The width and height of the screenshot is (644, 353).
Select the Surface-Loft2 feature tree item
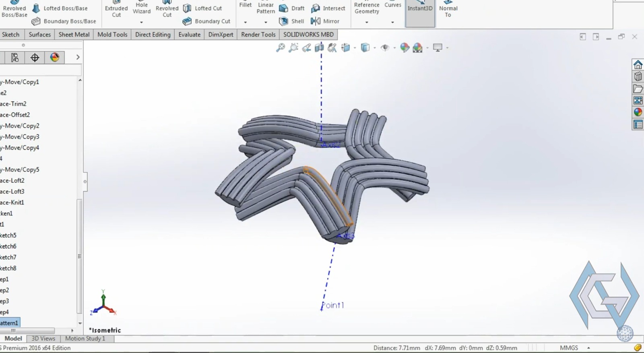(x=12, y=180)
